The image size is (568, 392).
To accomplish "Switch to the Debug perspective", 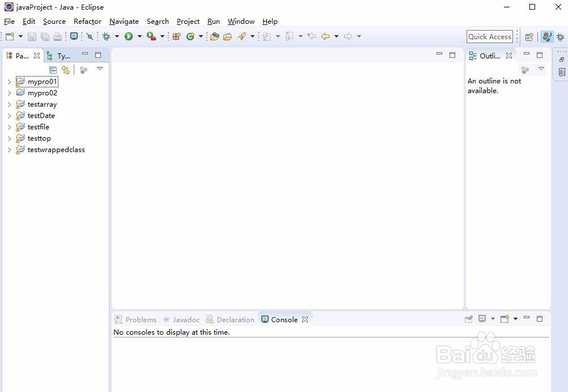I will (x=561, y=36).
